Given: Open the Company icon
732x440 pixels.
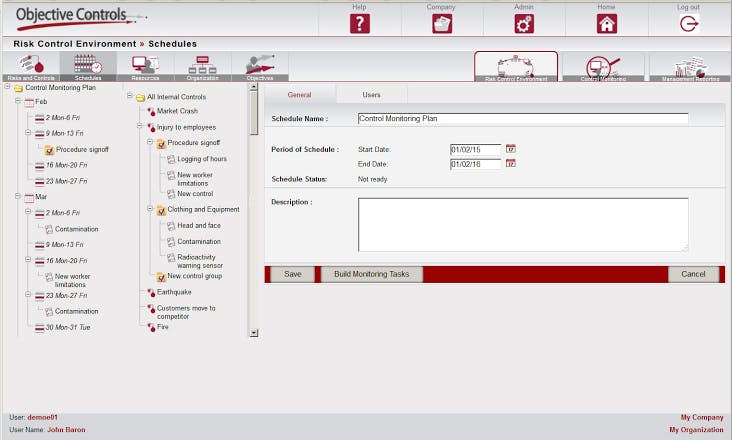Looking at the screenshot, I should pyautogui.click(x=442, y=24).
